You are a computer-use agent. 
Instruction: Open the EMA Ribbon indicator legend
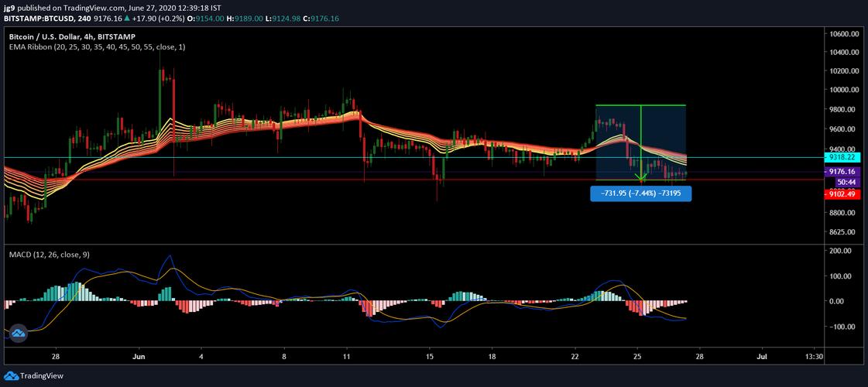[96, 47]
